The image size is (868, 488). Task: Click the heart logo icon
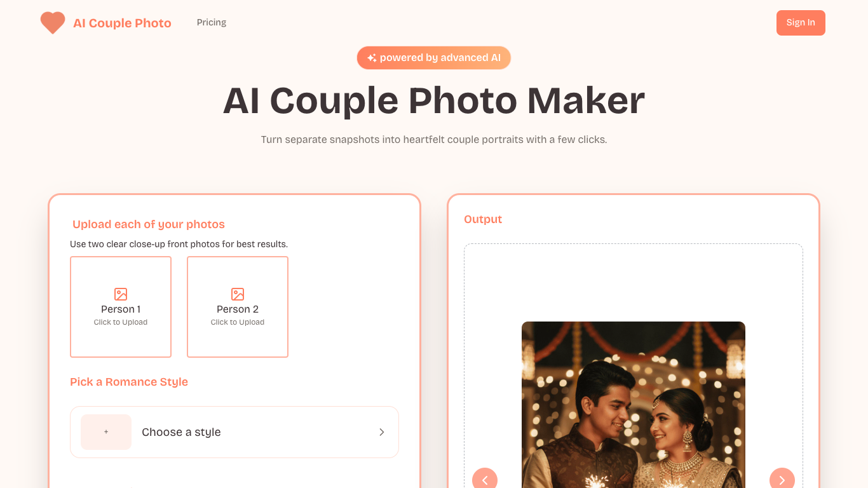[x=53, y=23]
